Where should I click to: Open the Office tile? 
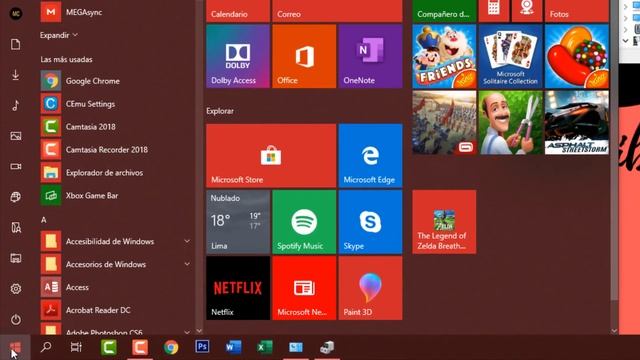tap(304, 56)
